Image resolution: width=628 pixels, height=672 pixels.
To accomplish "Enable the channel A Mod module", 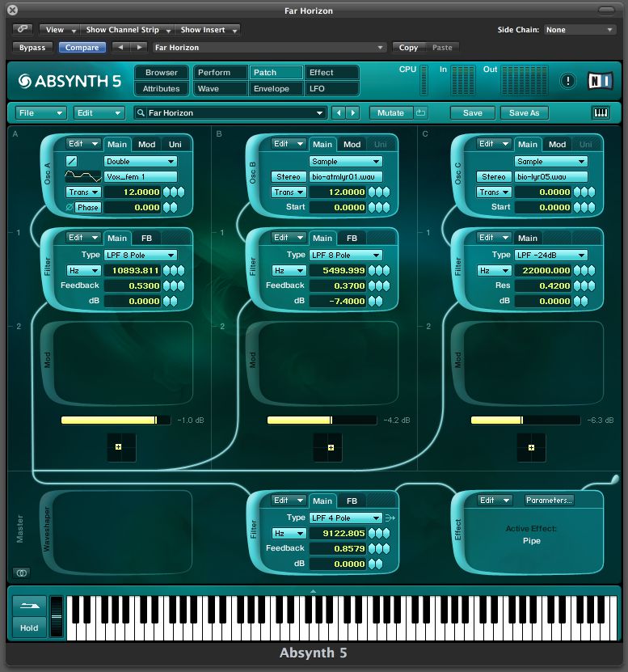I will pyautogui.click(x=47, y=361).
